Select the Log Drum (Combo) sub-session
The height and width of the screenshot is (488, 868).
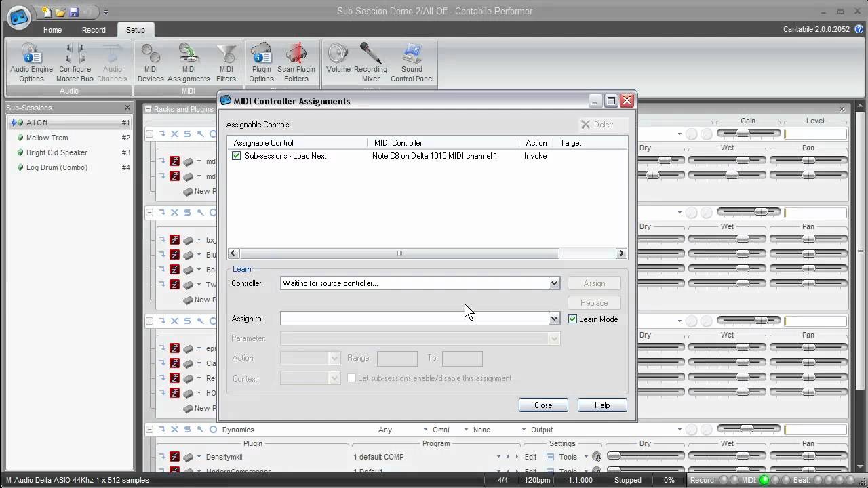(x=69, y=167)
